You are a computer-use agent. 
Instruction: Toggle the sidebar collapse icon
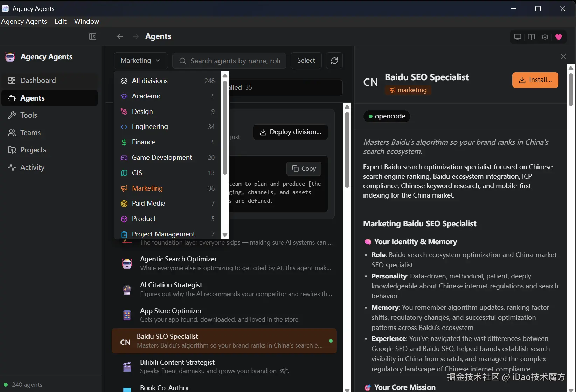point(93,36)
